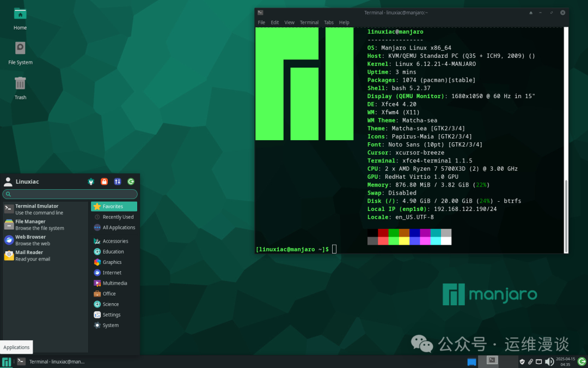Click a red swatch in the terminal color palette
Viewport: 588px width, 368px height.
coord(382,233)
